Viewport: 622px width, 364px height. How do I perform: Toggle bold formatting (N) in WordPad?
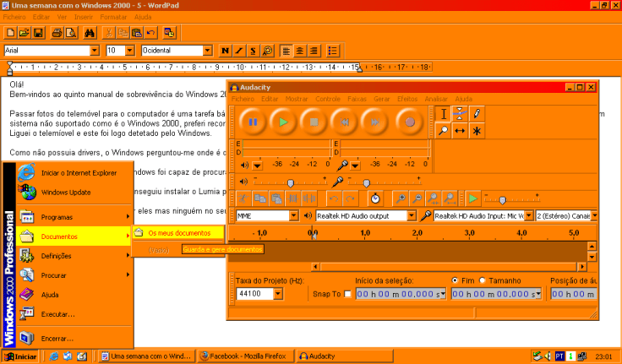(226, 51)
